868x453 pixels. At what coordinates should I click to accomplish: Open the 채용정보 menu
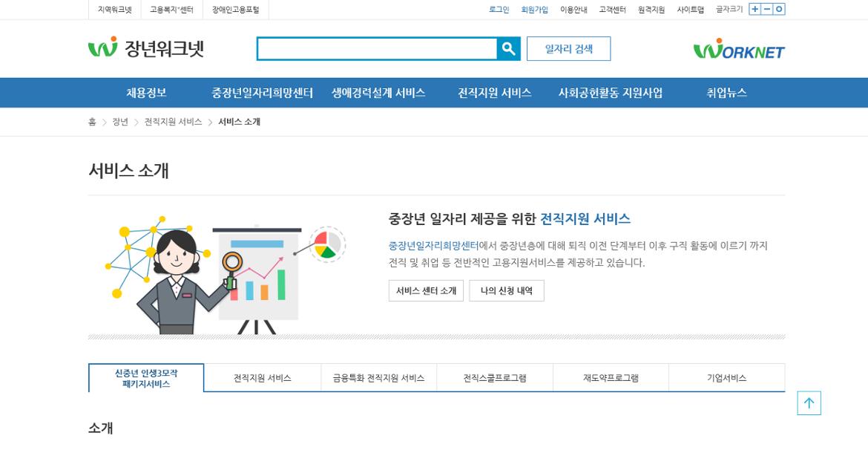(146, 93)
